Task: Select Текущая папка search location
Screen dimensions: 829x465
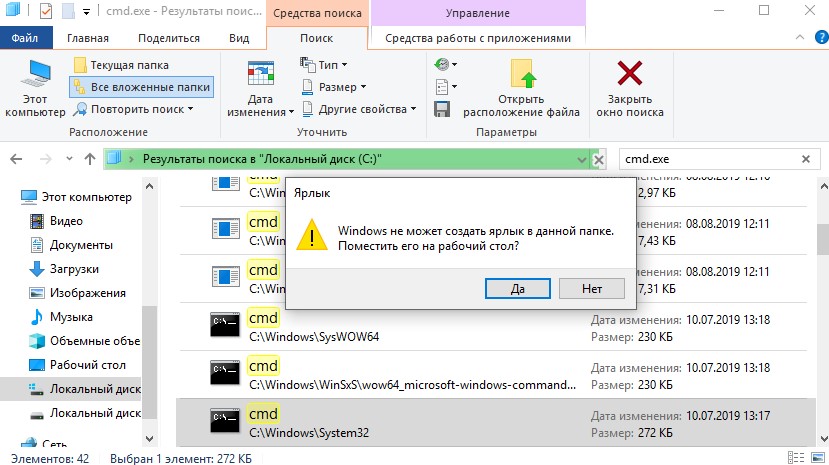Action: (x=122, y=65)
